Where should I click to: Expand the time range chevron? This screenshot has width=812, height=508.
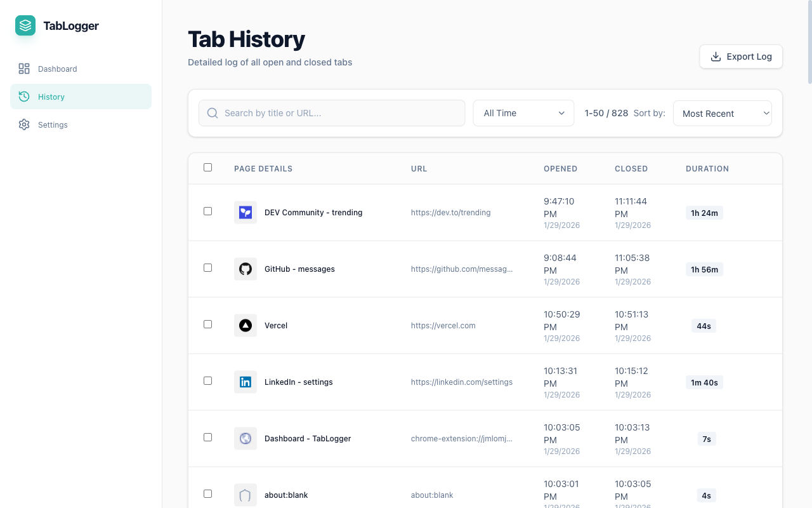[x=561, y=113]
